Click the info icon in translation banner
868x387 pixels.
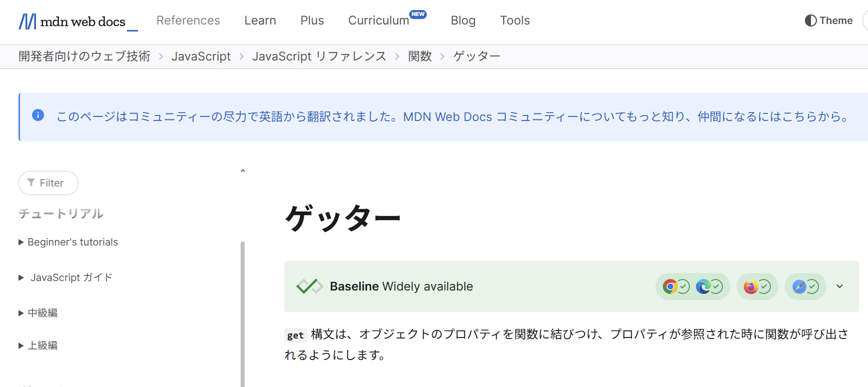pos(38,115)
